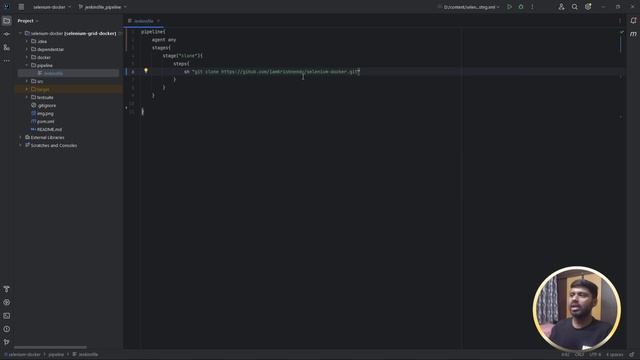Viewport: 640px width, 360px height.
Task: Toggle the read-only lock icon
Action: (x=632, y=355)
